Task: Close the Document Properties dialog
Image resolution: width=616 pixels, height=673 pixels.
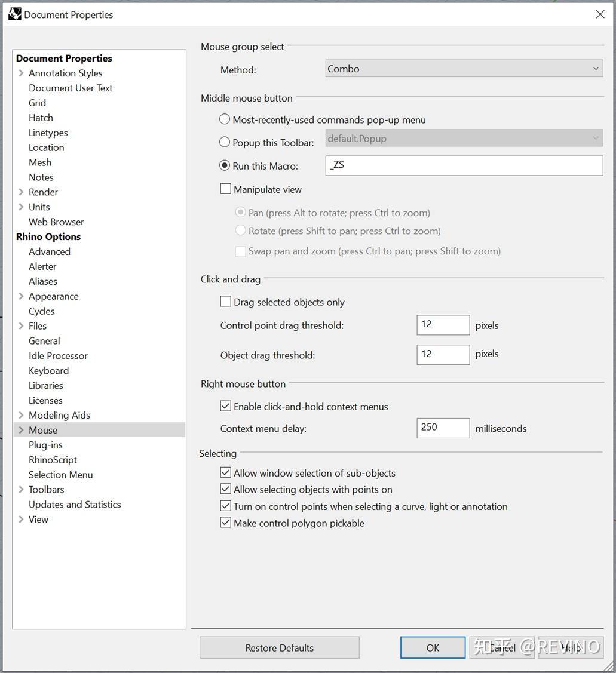Action: (600, 14)
